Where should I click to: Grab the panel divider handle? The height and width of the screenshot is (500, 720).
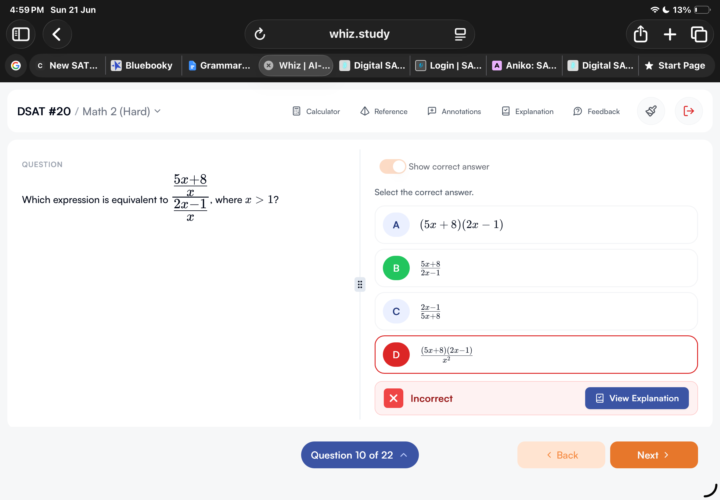point(360,285)
